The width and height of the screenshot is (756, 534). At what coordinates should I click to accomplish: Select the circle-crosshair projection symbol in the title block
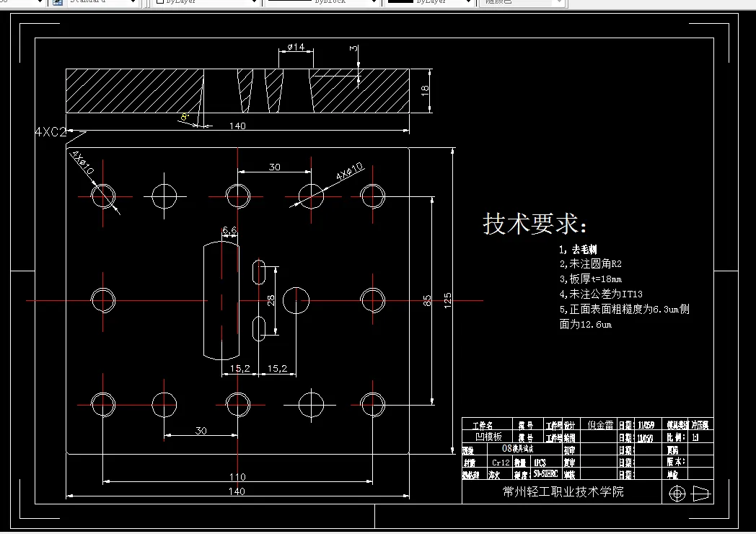(677, 494)
